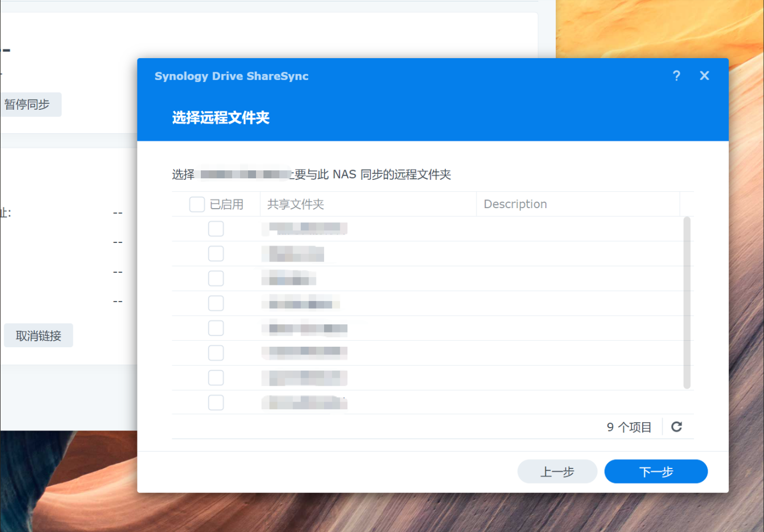Enable the third folder's sync checkbox
The height and width of the screenshot is (532, 764).
click(216, 278)
